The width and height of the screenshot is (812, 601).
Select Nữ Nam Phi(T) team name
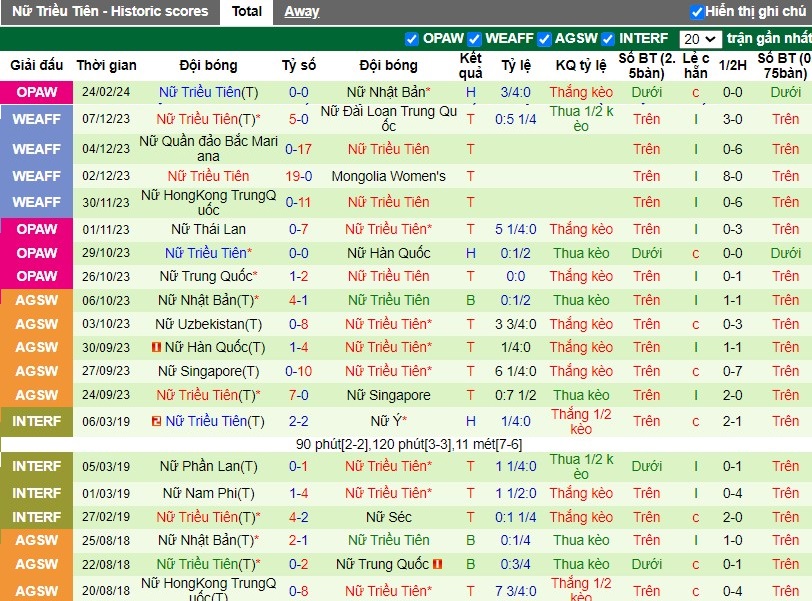pyautogui.click(x=208, y=493)
